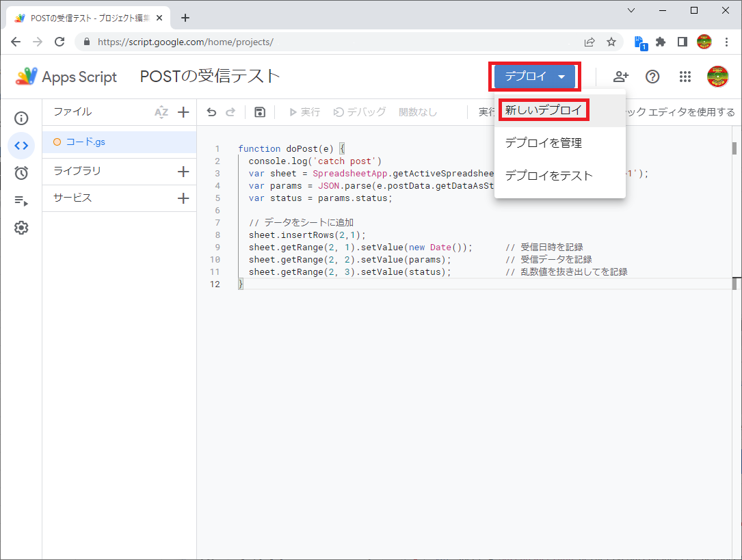The width and height of the screenshot is (742, 560).
Task: Open the help question mark icon
Action: (652, 77)
